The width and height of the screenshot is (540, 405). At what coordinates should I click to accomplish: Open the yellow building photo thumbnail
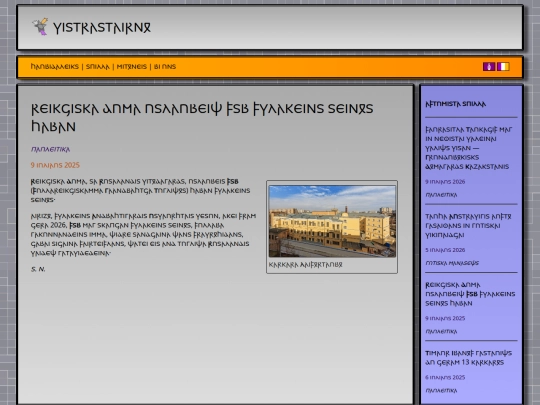click(x=332, y=221)
